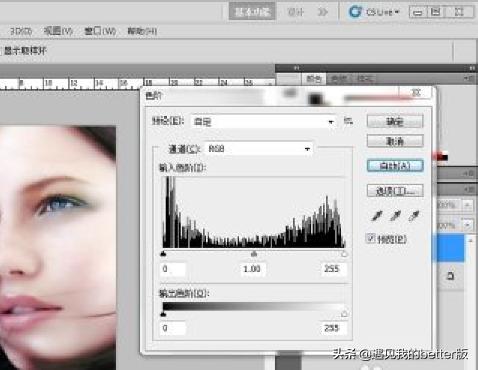Click the 取消 (Cancel) button in Levels dialog
The width and height of the screenshot is (478, 370).
pyautogui.click(x=395, y=141)
